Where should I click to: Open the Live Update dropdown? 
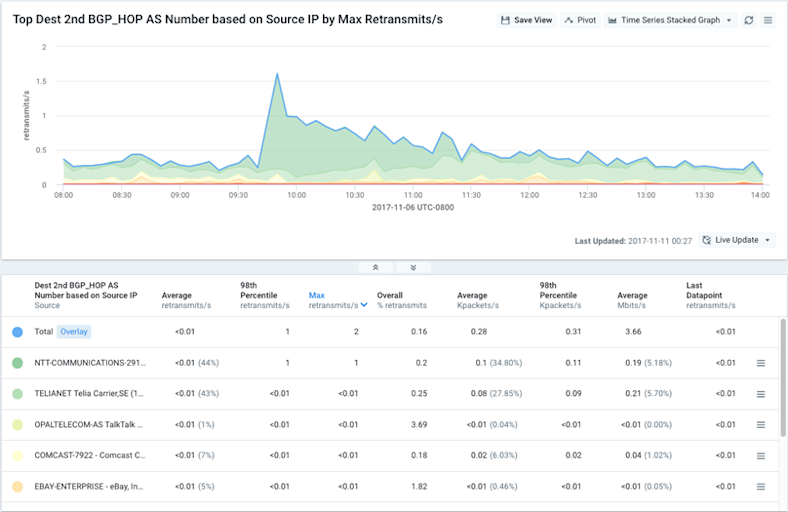(x=737, y=240)
